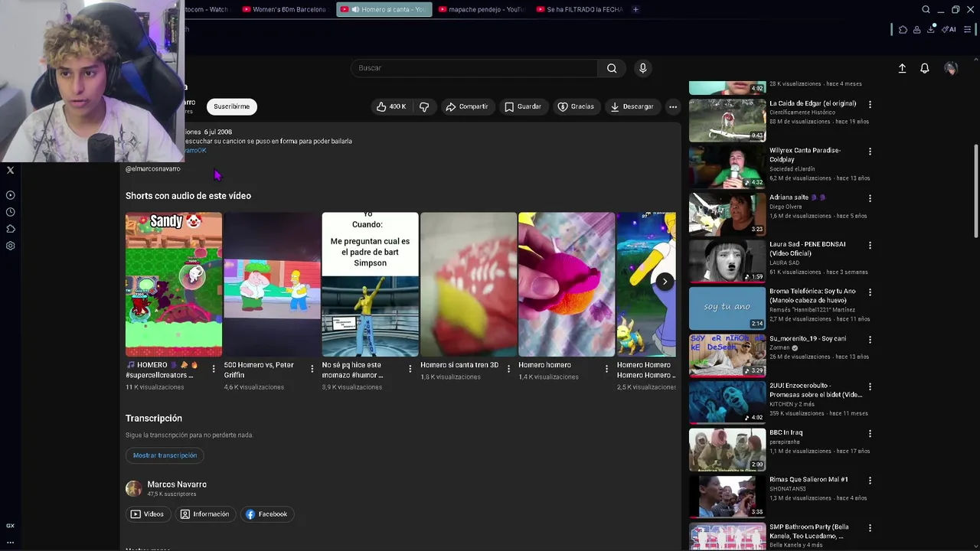The height and width of the screenshot is (551, 980).
Task: Like the video with 400 K
Action: coord(391,106)
